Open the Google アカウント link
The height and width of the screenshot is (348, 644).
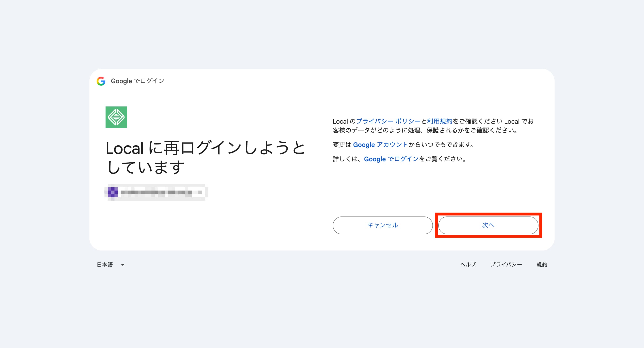click(x=381, y=144)
